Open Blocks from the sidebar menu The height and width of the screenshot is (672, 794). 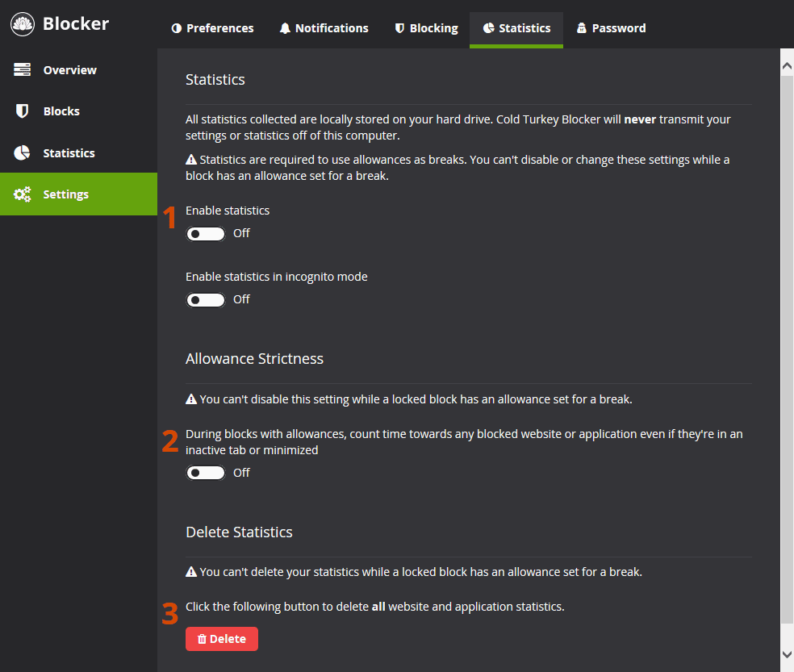tap(61, 111)
